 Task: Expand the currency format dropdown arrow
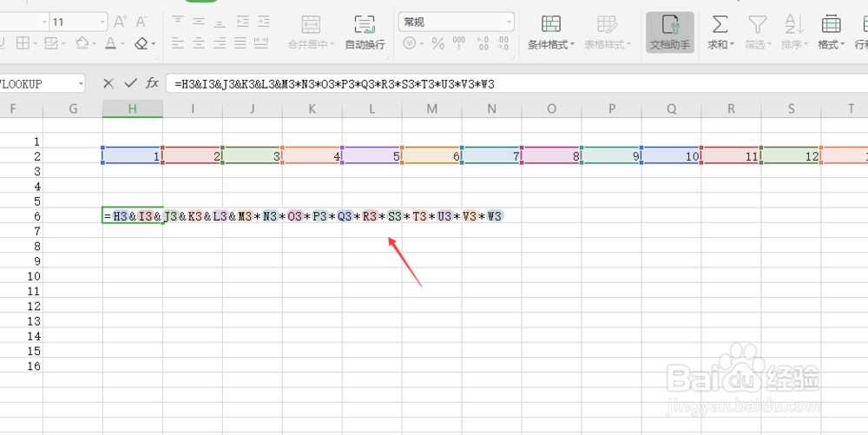[421, 43]
